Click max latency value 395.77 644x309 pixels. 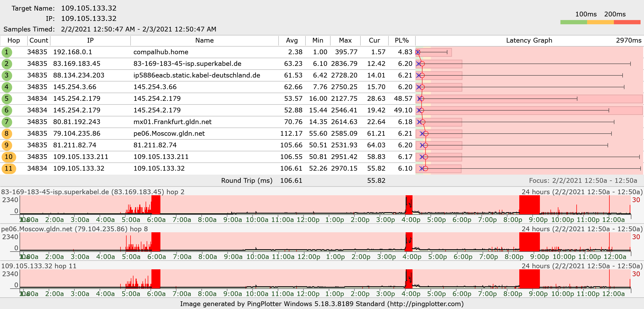(x=346, y=52)
